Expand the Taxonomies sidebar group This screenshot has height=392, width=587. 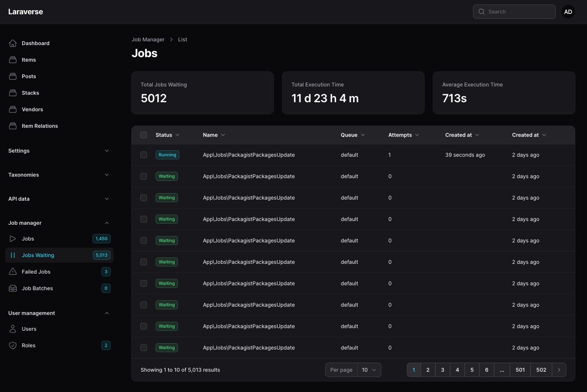click(59, 175)
